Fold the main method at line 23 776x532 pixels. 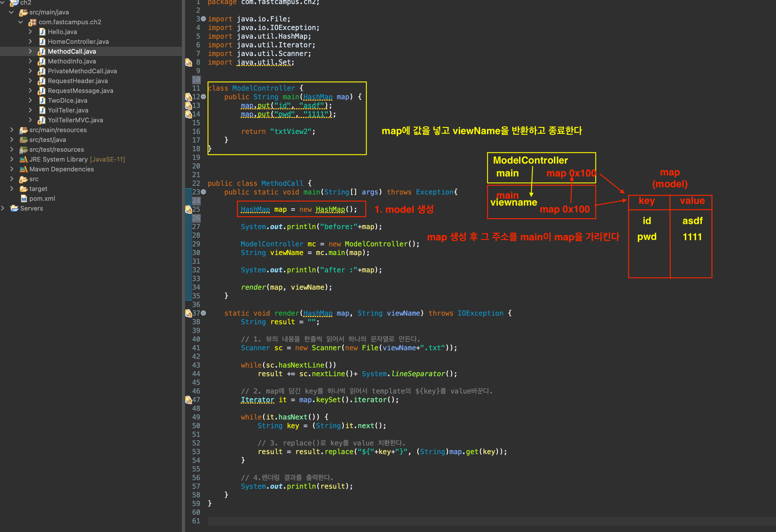point(203,192)
